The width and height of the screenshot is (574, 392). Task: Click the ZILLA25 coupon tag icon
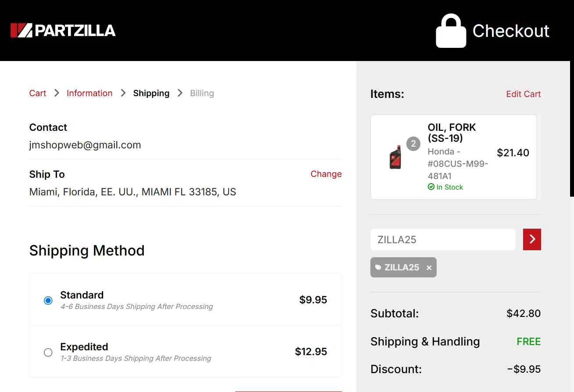pos(378,267)
